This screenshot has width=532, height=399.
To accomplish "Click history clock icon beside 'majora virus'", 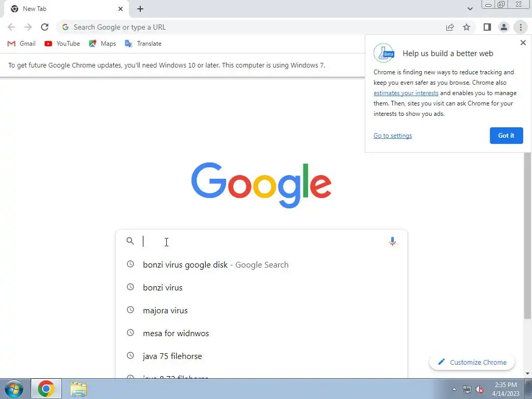I will pyautogui.click(x=130, y=310).
